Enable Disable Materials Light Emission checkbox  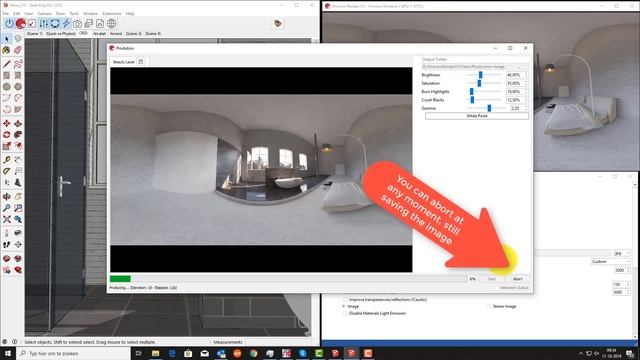[346, 313]
